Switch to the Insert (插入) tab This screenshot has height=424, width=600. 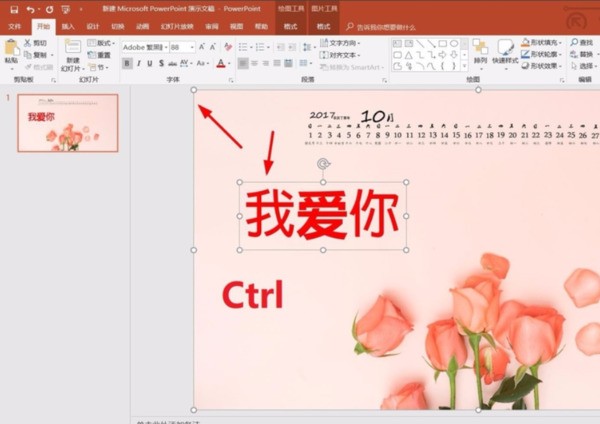[x=67, y=26]
